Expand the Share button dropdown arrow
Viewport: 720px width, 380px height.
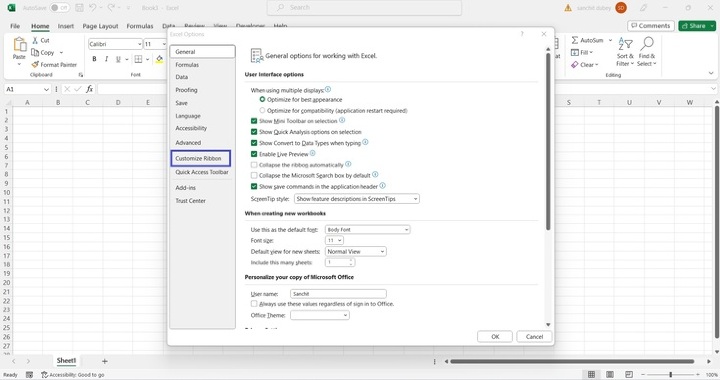coord(712,26)
